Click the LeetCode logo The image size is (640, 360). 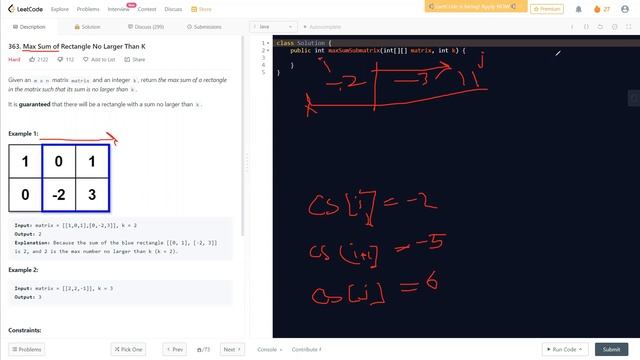point(25,9)
